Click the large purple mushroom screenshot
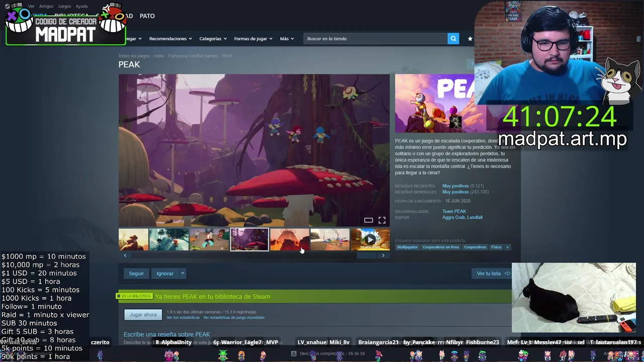This screenshot has width=644, height=362. [254, 150]
